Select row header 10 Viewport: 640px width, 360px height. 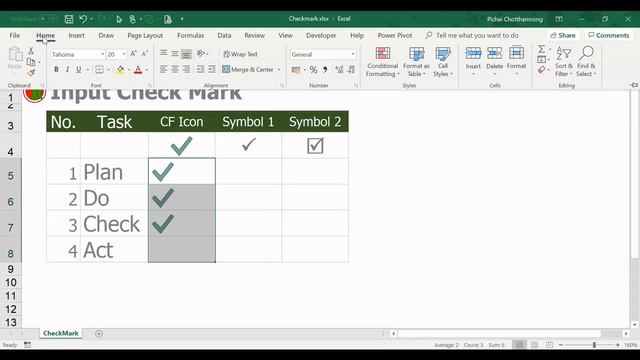(x=11, y=282)
